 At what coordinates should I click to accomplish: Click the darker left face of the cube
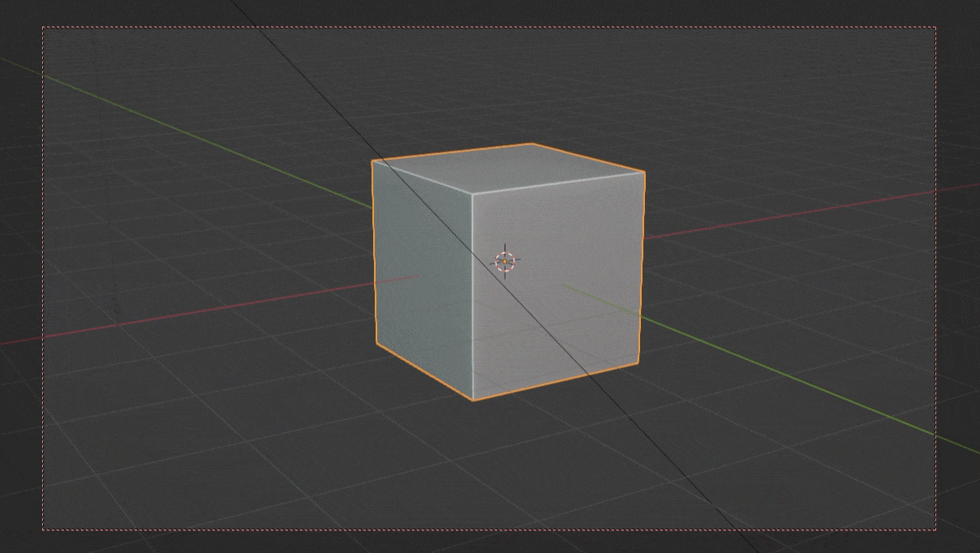tap(423, 280)
